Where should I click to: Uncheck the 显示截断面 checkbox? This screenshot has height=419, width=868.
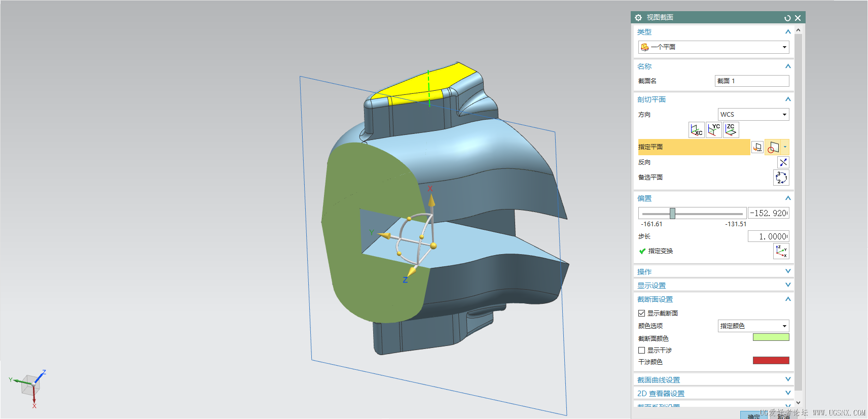[641, 313]
